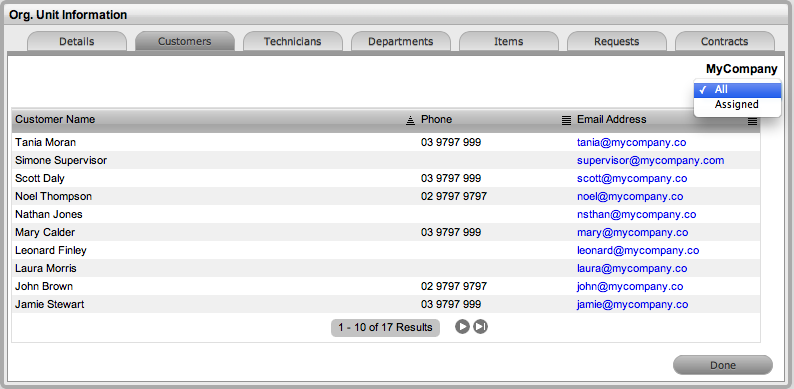Click supervisor@mycompany.com email link
The image size is (794, 389).
(650, 161)
